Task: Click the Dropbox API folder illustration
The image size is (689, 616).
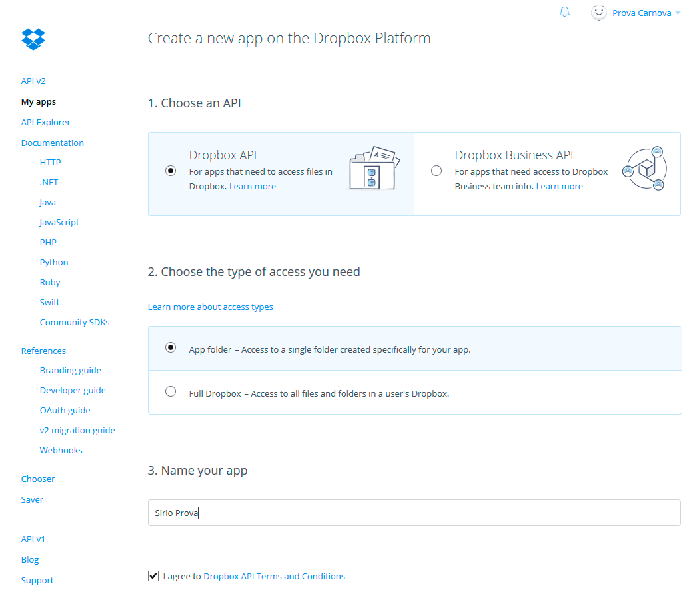Action: tap(374, 169)
